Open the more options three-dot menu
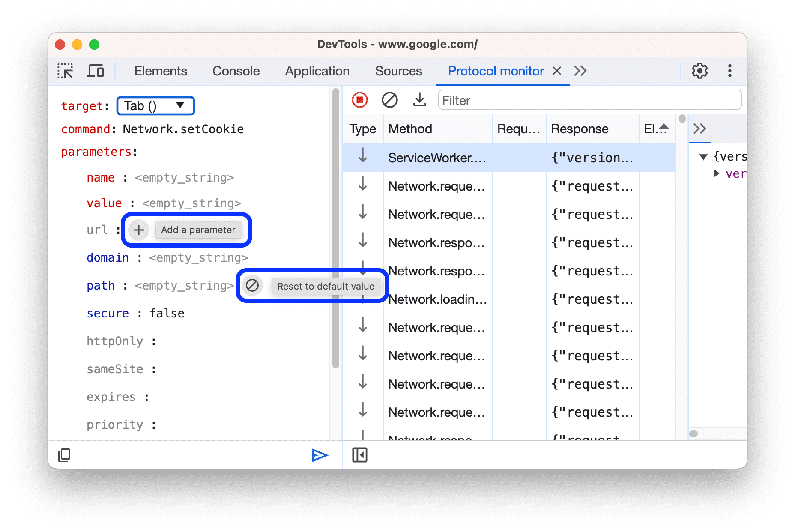The height and width of the screenshot is (532, 795). [x=729, y=71]
